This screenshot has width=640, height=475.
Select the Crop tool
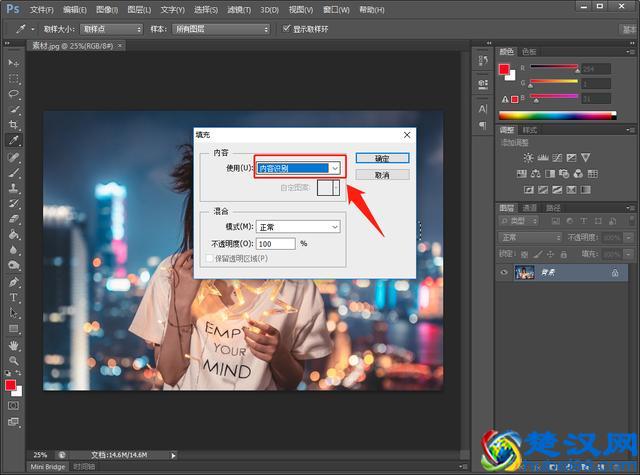pyautogui.click(x=14, y=125)
